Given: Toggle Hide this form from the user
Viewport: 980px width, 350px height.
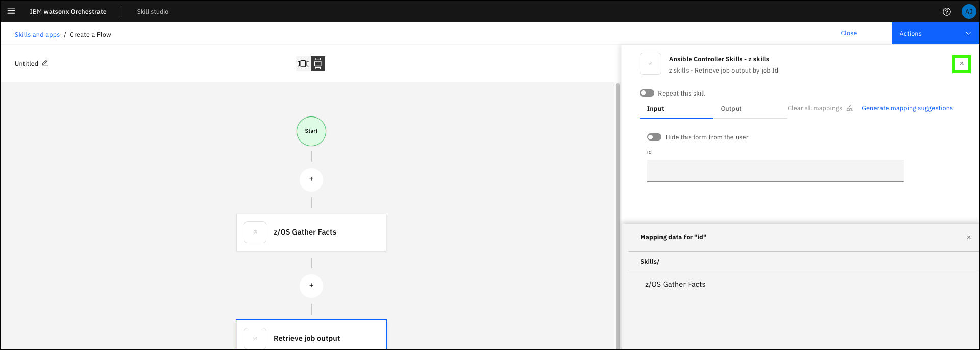Looking at the screenshot, I should pos(654,137).
